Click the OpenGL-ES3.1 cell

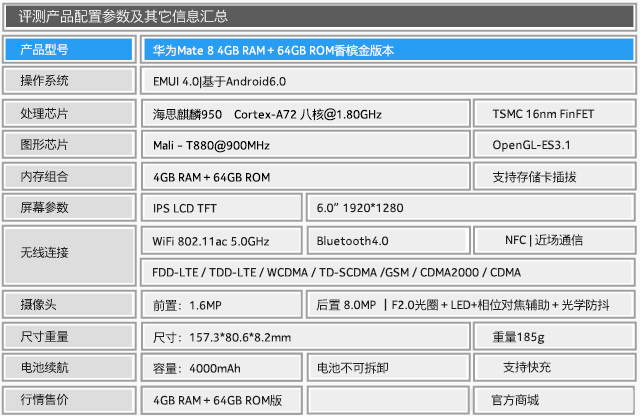coord(554,145)
